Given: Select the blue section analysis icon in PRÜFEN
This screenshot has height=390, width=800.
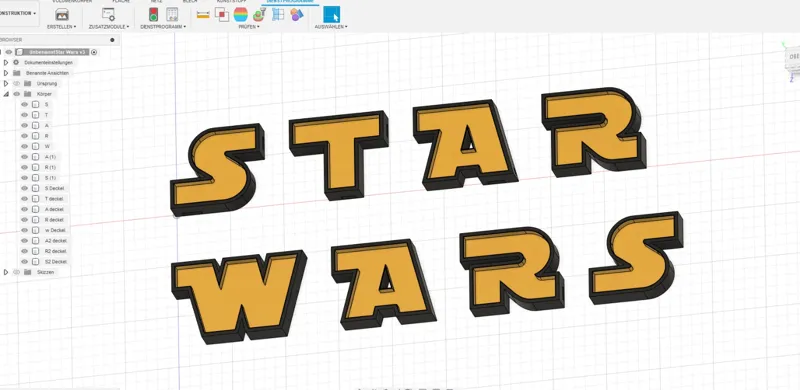Looking at the screenshot, I should (278, 14).
